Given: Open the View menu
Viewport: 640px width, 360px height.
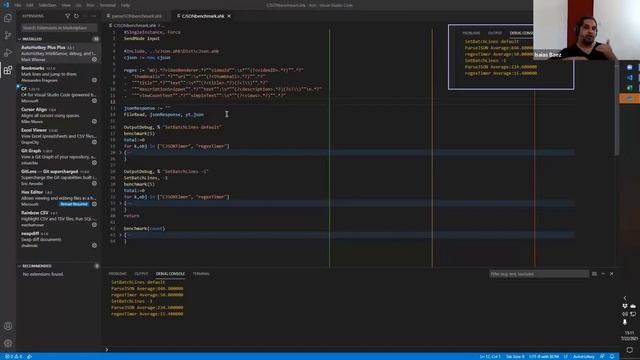Looking at the screenshot, I should point(66,5).
